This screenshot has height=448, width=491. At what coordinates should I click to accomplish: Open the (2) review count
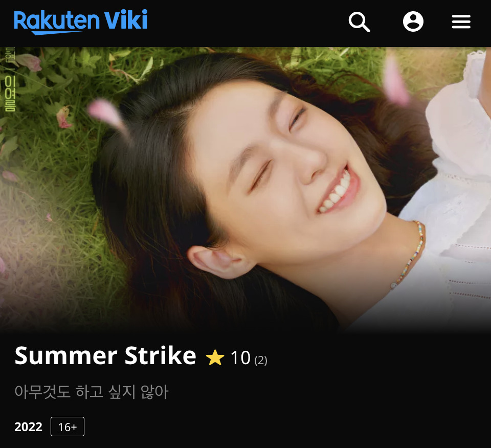pos(261,361)
